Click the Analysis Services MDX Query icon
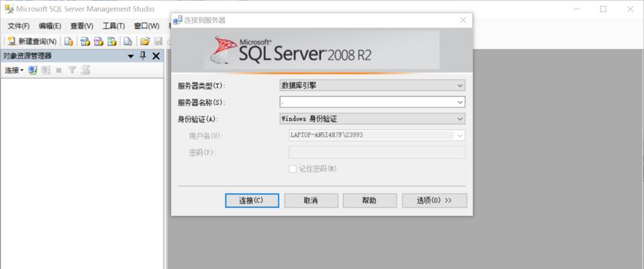The height and width of the screenshot is (269, 644). coord(85,41)
